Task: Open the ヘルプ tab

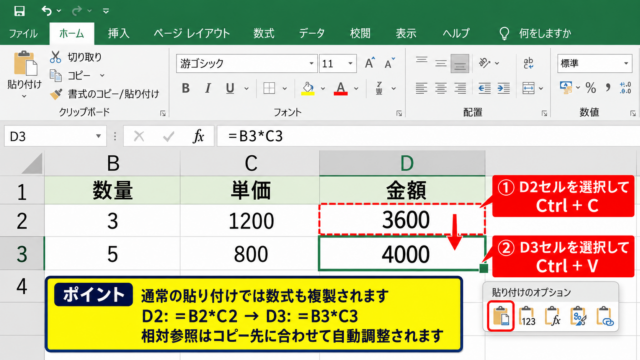Action: tap(456, 33)
